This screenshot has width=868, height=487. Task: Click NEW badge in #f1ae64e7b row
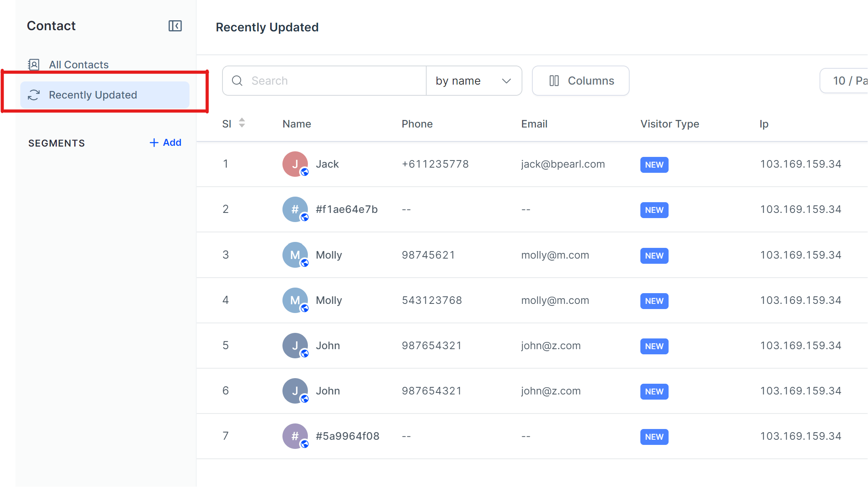(x=654, y=210)
